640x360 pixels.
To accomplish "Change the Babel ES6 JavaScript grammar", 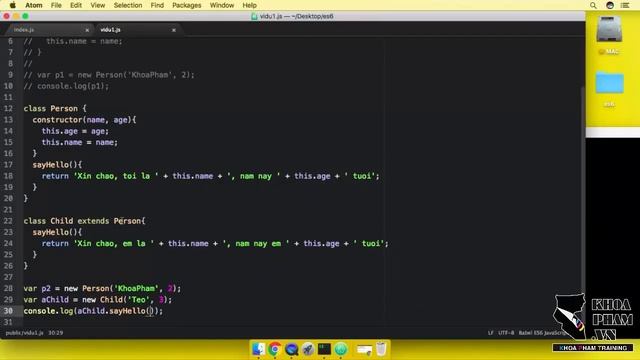I will click(542, 333).
